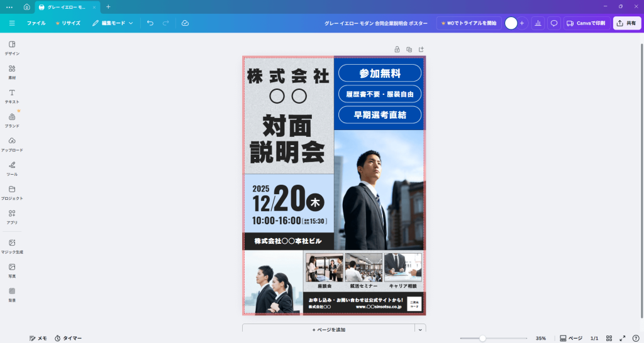Image resolution: width=644 pixels, height=343 pixels.
Task: Click the cloud save status icon
Action: pos(185,23)
